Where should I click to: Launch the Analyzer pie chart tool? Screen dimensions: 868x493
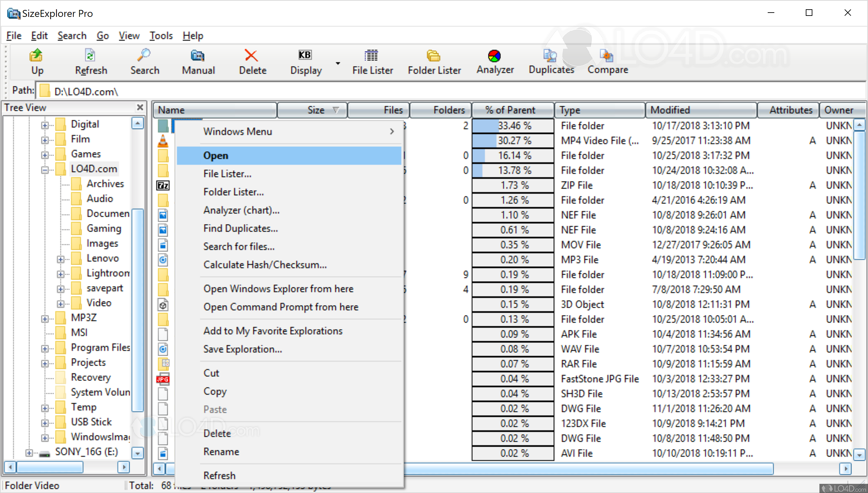(x=495, y=62)
